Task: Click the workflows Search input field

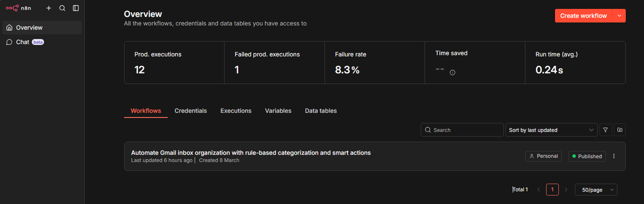Action: tap(462, 130)
